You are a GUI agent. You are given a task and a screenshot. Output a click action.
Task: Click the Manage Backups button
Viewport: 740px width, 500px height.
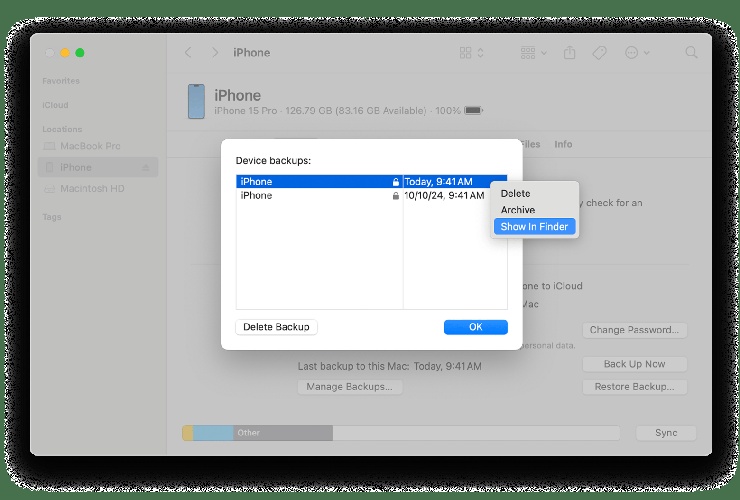tap(350, 387)
